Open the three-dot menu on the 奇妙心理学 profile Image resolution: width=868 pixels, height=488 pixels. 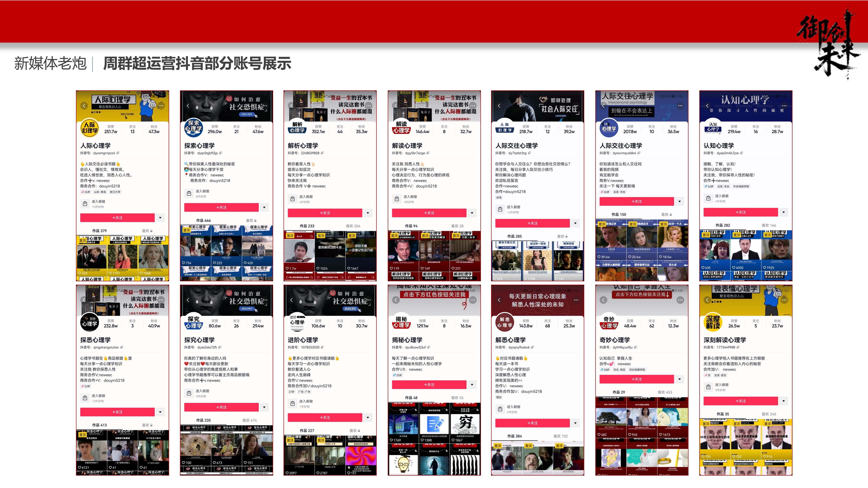coord(680,300)
